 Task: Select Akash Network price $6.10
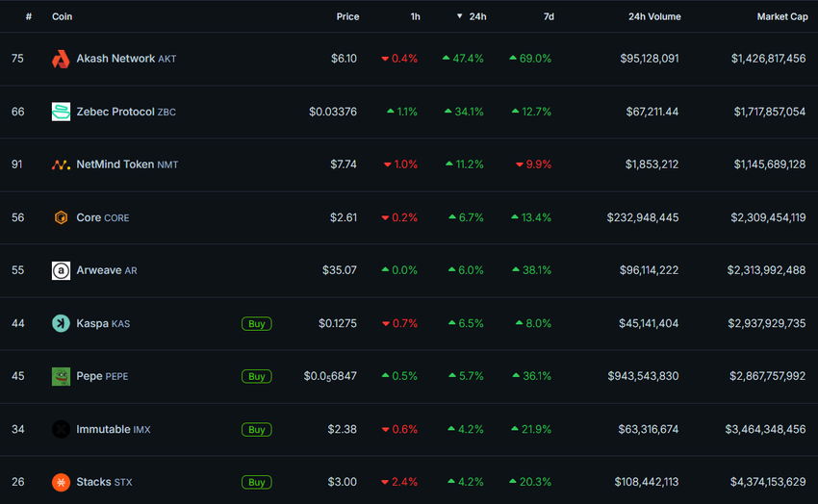coord(344,59)
